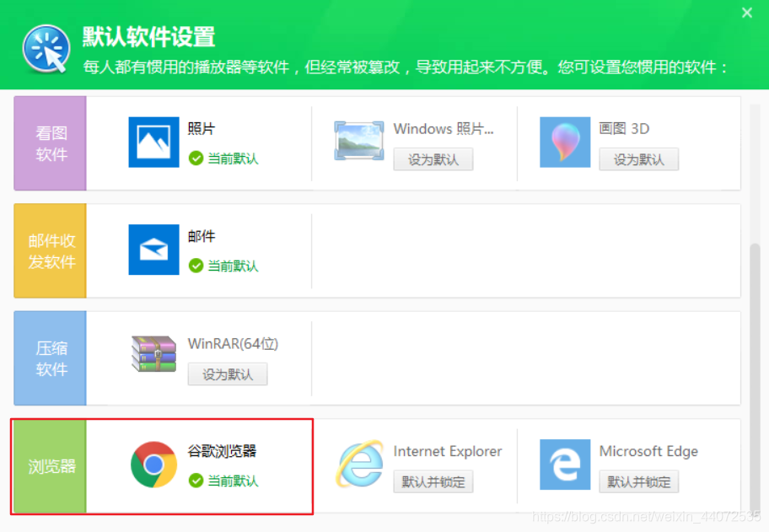Click the 谷歌浏览器 Chrome icon
This screenshot has height=532, width=769.
[153, 465]
